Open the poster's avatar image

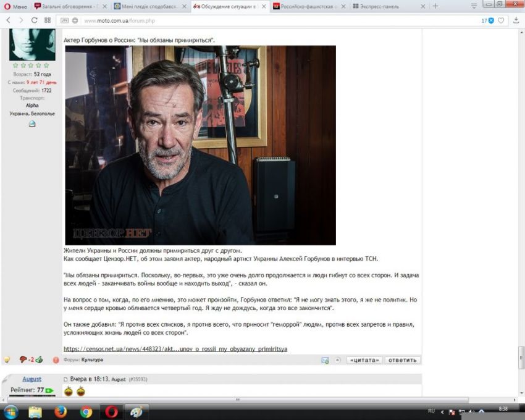click(32, 44)
